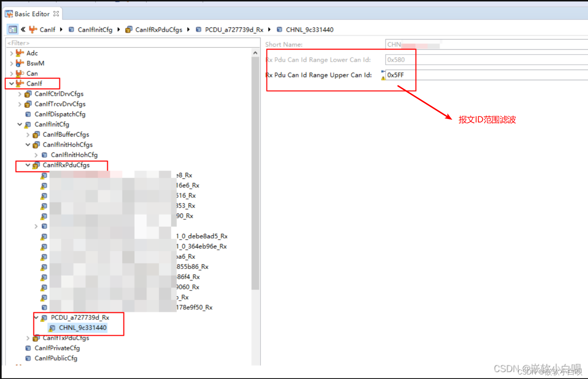Click the CanIfDispatchCfg item icon
Image resolution: width=588 pixels, height=379 pixels.
pyautogui.click(x=28, y=114)
